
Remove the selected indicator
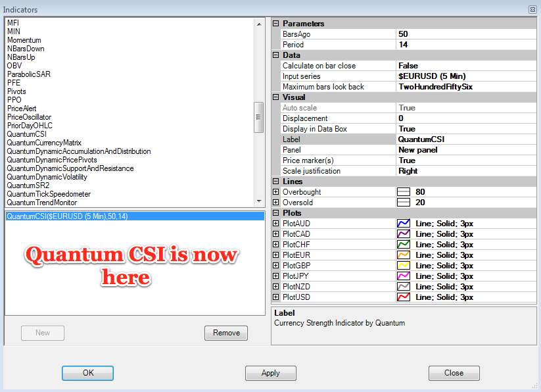pos(226,333)
